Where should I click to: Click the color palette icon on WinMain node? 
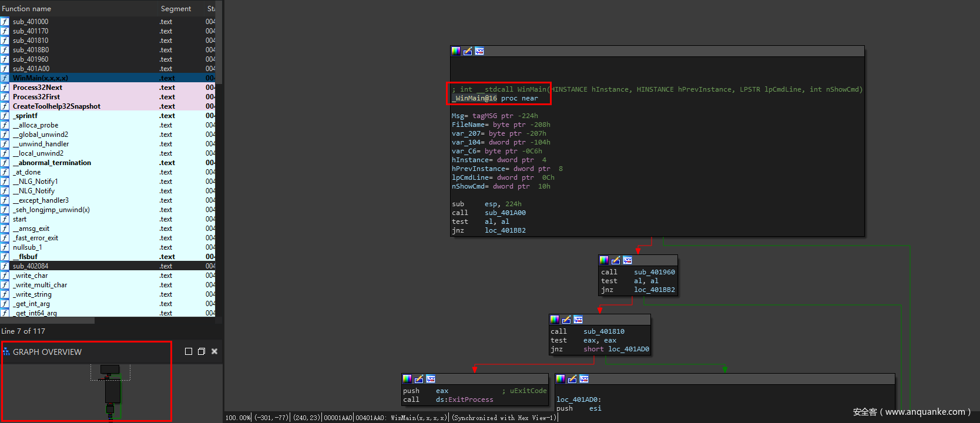pyautogui.click(x=456, y=51)
